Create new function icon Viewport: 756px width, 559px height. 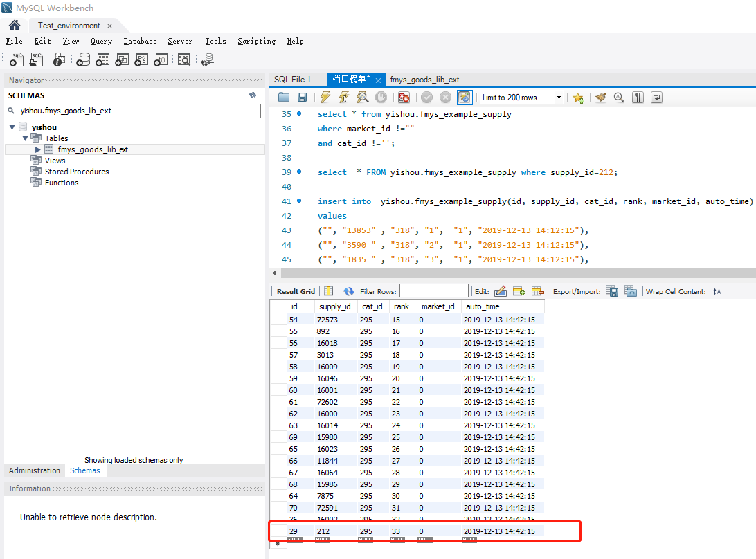(161, 59)
